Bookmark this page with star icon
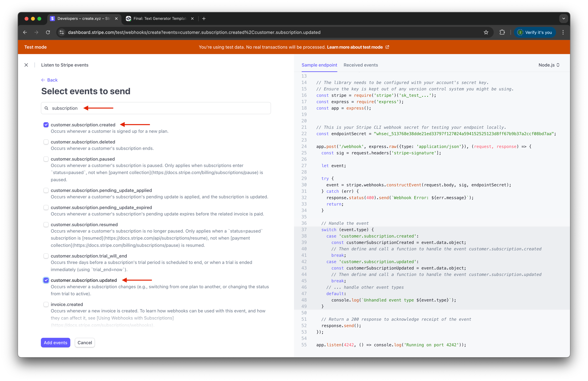This screenshot has height=381, width=588. (x=486, y=32)
